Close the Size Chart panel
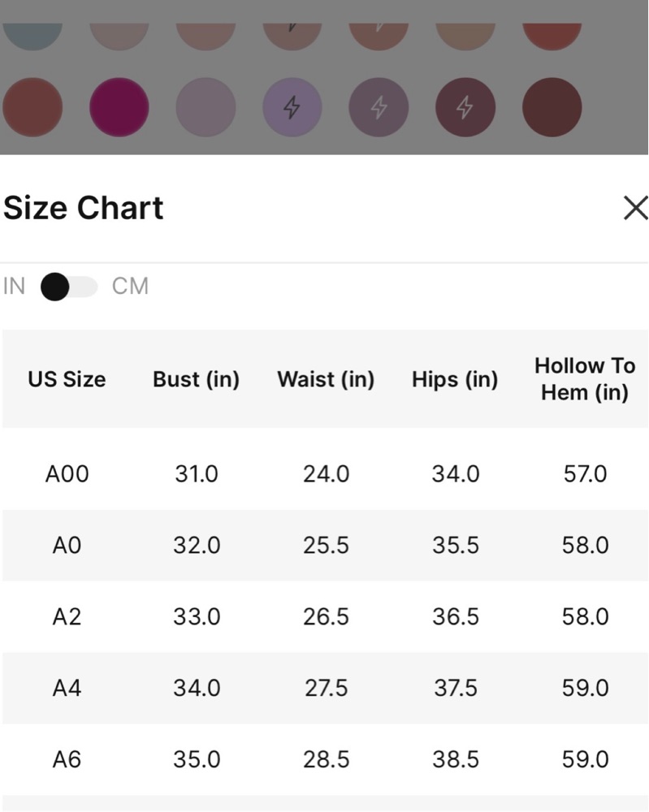The height and width of the screenshot is (812, 649). point(635,208)
